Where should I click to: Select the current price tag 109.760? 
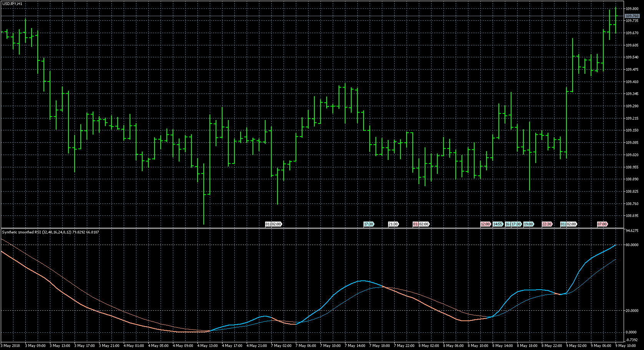click(632, 16)
